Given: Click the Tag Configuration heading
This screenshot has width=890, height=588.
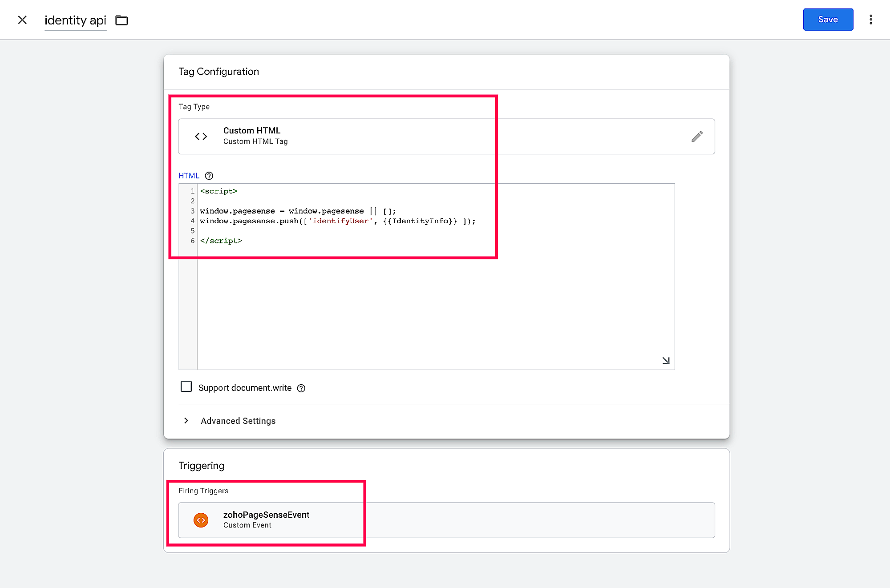Looking at the screenshot, I should (218, 72).
